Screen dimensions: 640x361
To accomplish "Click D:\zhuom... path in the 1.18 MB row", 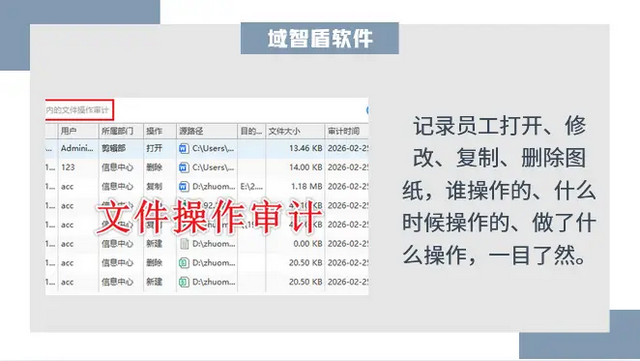I will pyautogui.click(x=214, y=187).
